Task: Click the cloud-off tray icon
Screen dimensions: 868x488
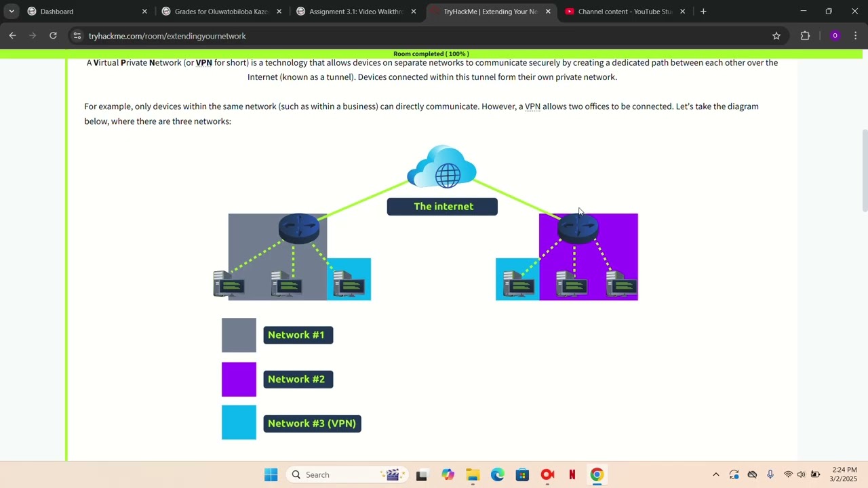Action: pyautogui.click(x=752, y=474)
